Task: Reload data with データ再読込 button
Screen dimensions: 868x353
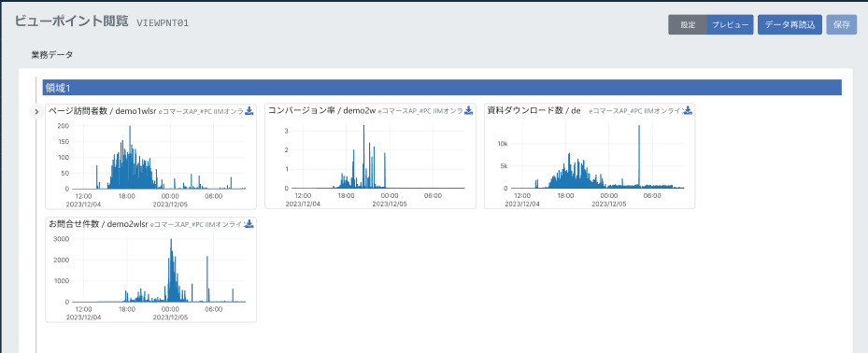Action: click(790, 25)
